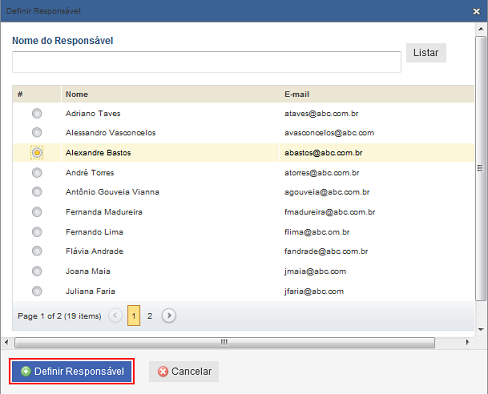The height and width of the screenshot is (394, 488).
Task: Click the Listar button
Action: coord(426,53)
